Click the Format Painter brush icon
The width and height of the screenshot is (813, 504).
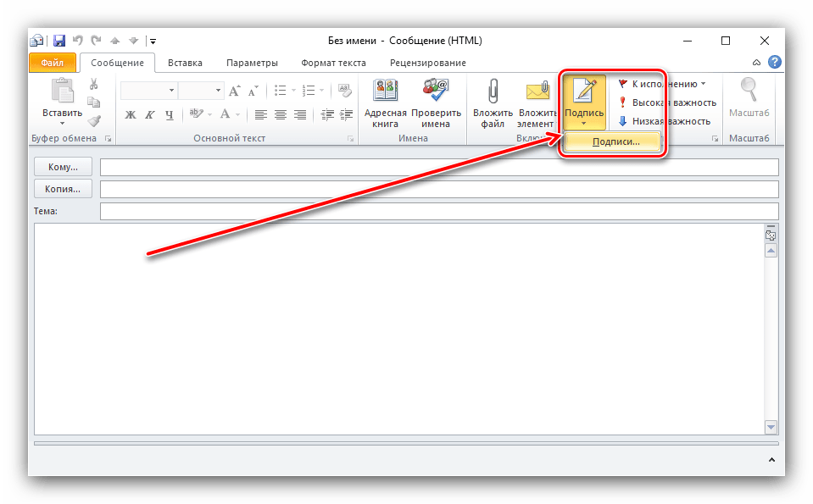pos(94,120)
